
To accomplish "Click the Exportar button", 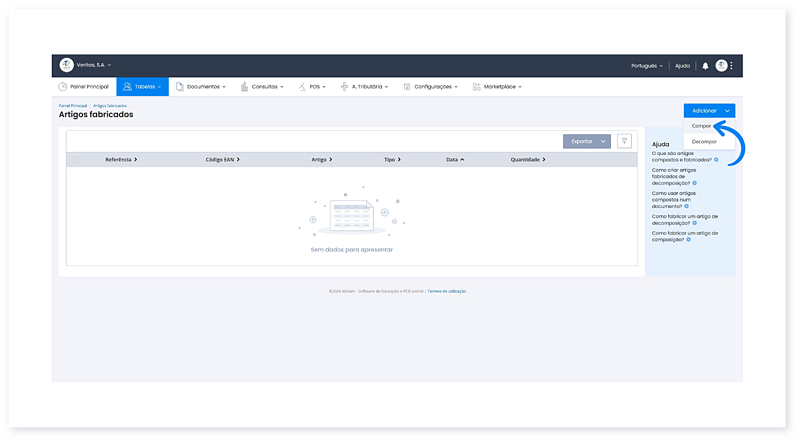I will pyautogui.click(x=581, y=141).
